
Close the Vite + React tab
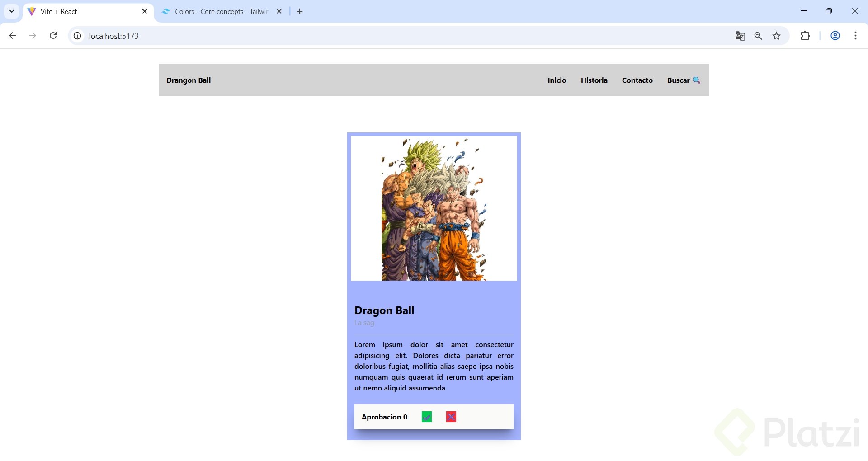(145, 11)
